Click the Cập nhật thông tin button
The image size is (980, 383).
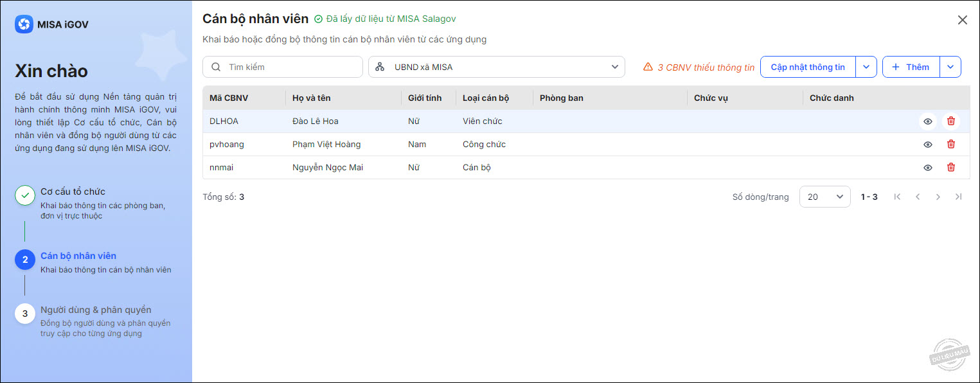pyautogui.click(x=808, y=67)
